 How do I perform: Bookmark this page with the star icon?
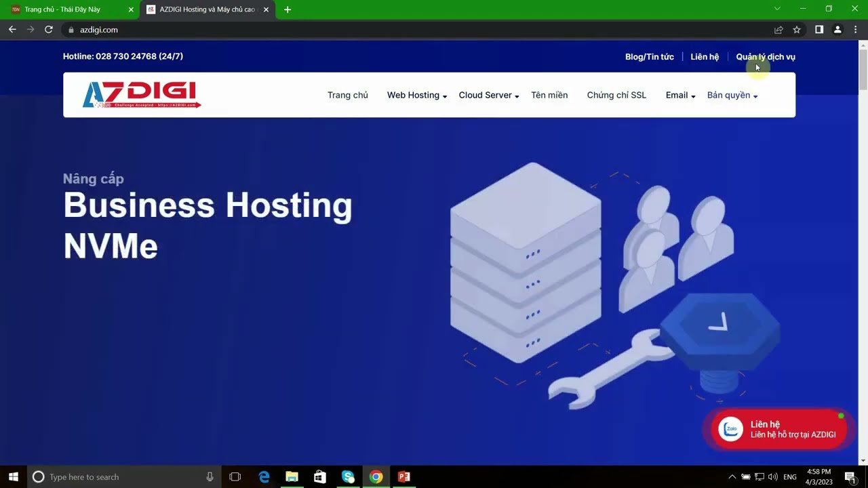click(797, 30)
